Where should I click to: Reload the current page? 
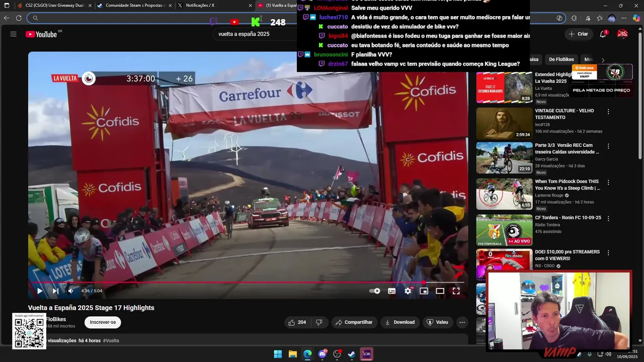point(19,18)
